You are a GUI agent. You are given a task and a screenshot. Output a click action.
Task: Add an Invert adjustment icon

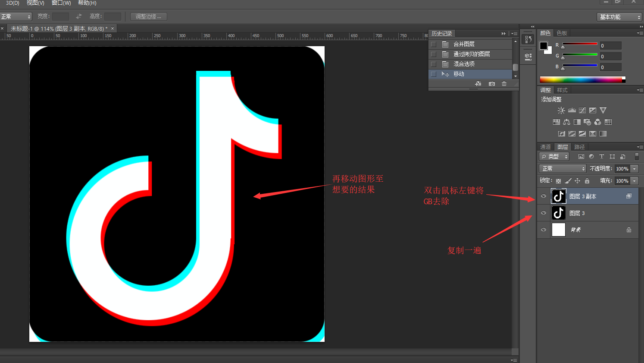562,134
